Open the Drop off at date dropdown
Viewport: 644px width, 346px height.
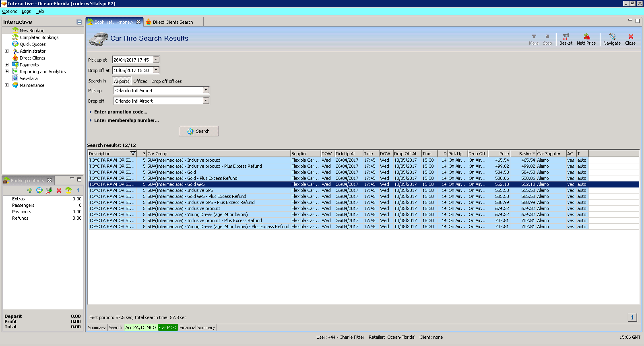tap(156, 70)
